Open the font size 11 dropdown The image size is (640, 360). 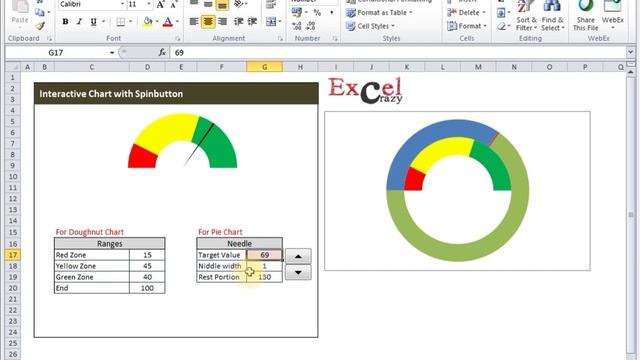tap(149, 4)
